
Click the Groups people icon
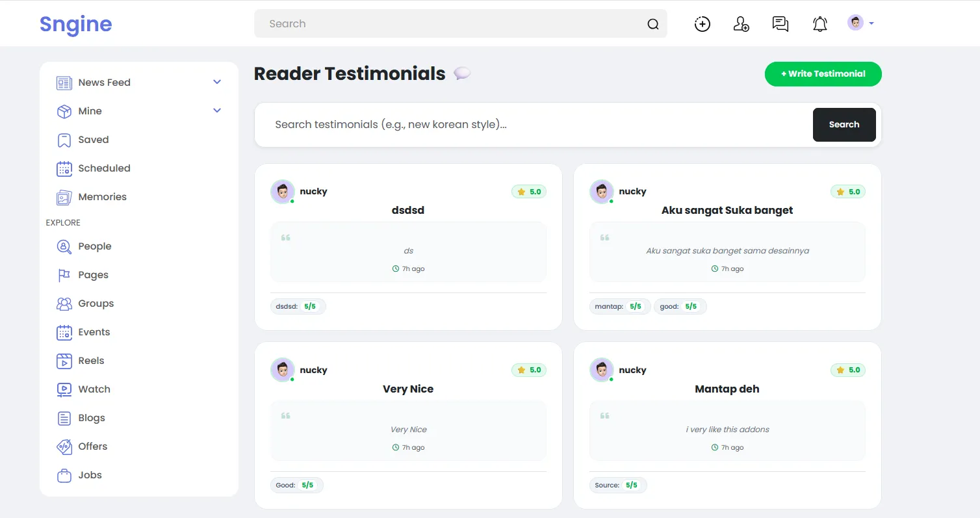(x=64, y=304)
